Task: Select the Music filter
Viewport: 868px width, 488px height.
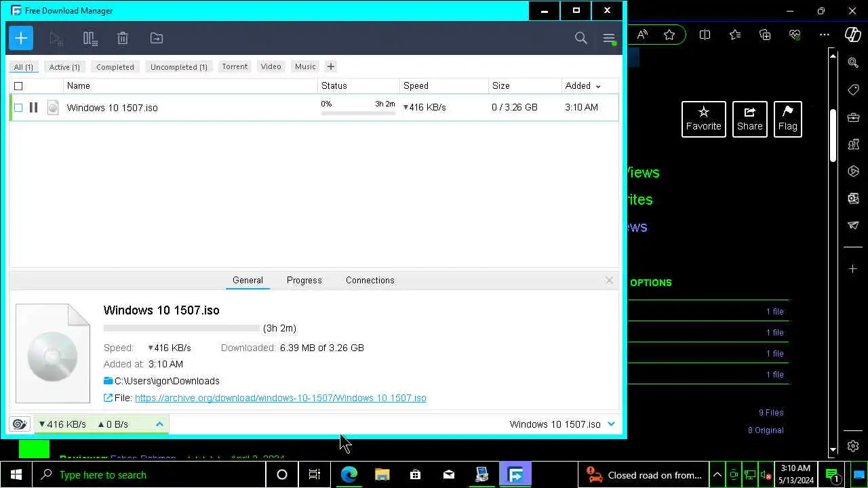Action: 305,66
